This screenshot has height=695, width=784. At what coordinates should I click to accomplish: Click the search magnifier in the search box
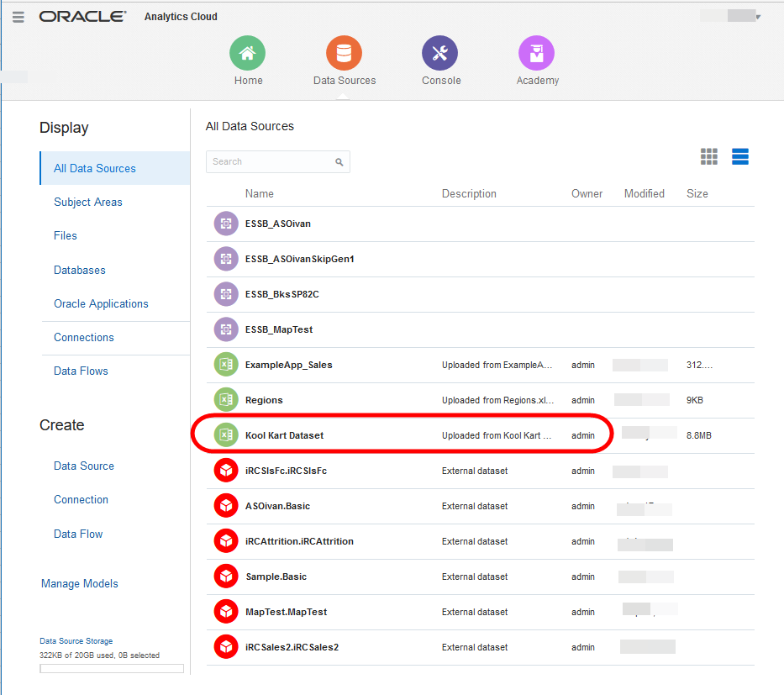(x=339, y=161)
